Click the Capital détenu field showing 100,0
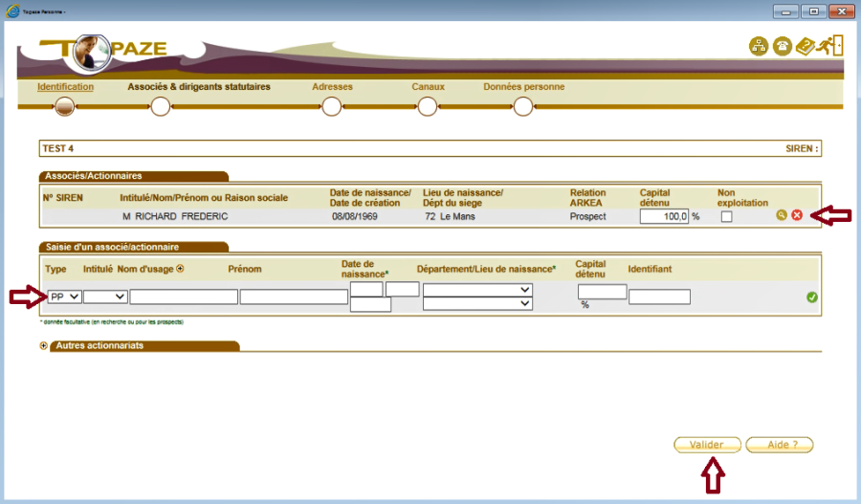Viewport: 861px width, 504px height. 664,217
